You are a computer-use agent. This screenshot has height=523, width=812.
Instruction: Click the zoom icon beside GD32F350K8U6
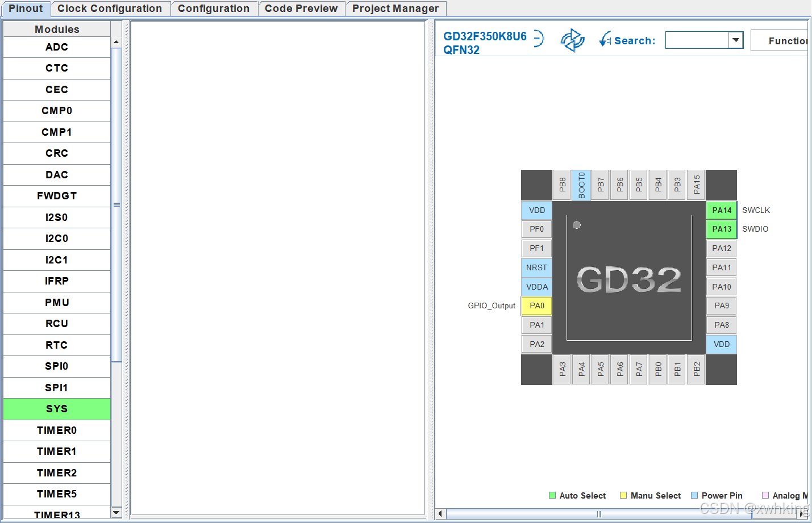538,37
